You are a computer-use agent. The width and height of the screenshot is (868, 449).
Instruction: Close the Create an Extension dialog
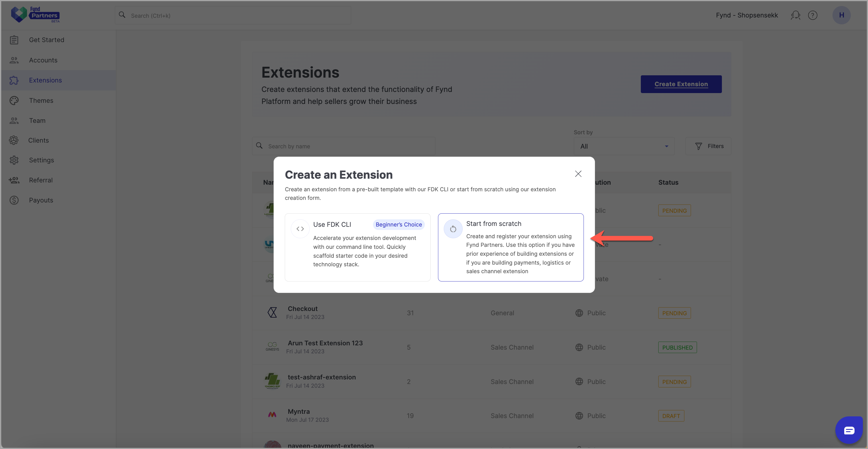point(578,174)
